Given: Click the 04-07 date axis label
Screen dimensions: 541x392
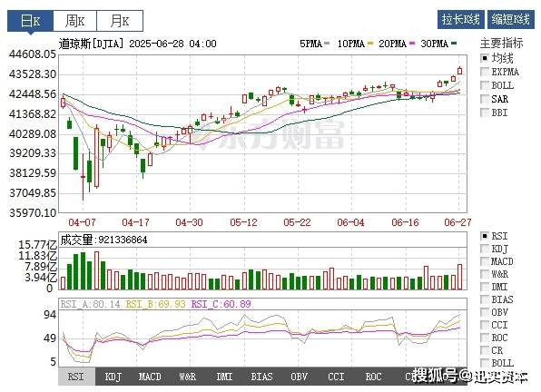Looking at the screenshot, I should 82,222.
